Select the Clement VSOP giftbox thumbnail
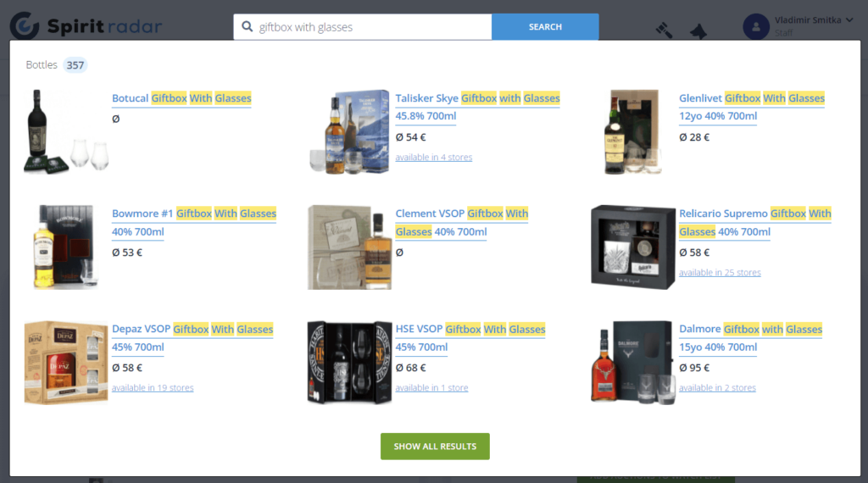This screenshot has height=483, width=868. click(x=349, y=247)
